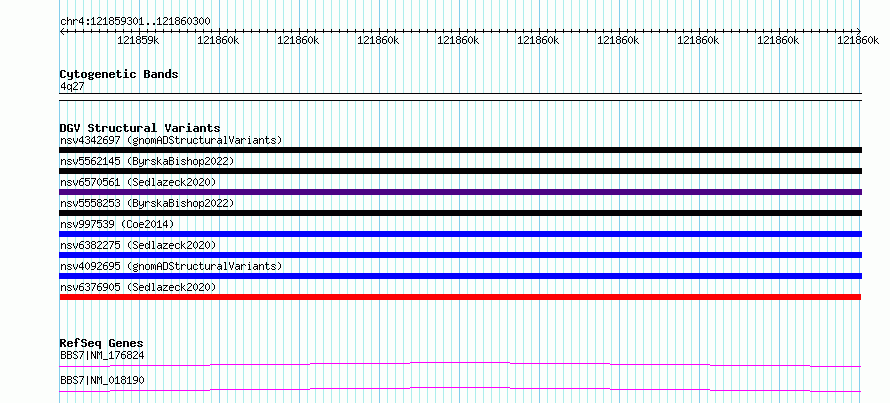Viewport: 890px width, 403px height.
Task: Open variant nsv6570561 (Sedlazeck2020) label
Action: pyautogui.click(x=138, y=182)
